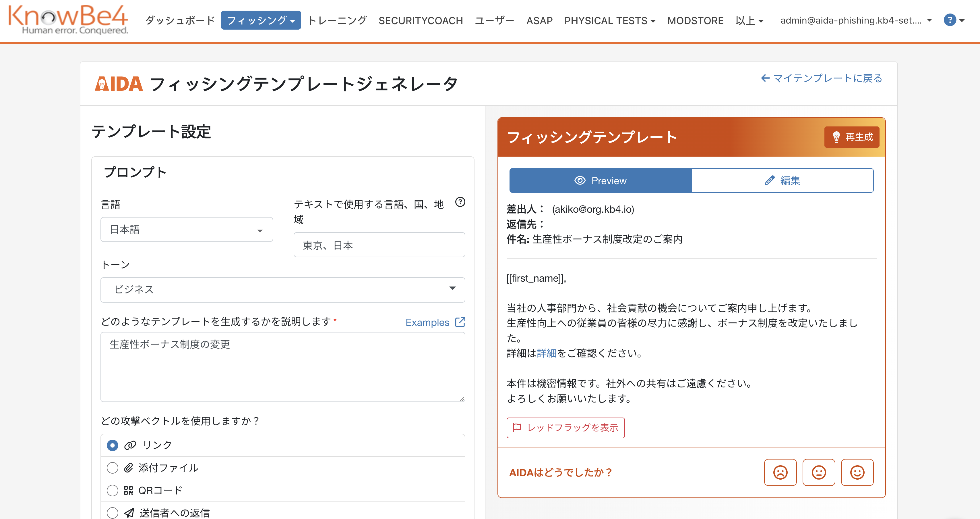Select the 添付ファイル radio option
Screen dimensions: 980x519
click(x=113, y=468)
